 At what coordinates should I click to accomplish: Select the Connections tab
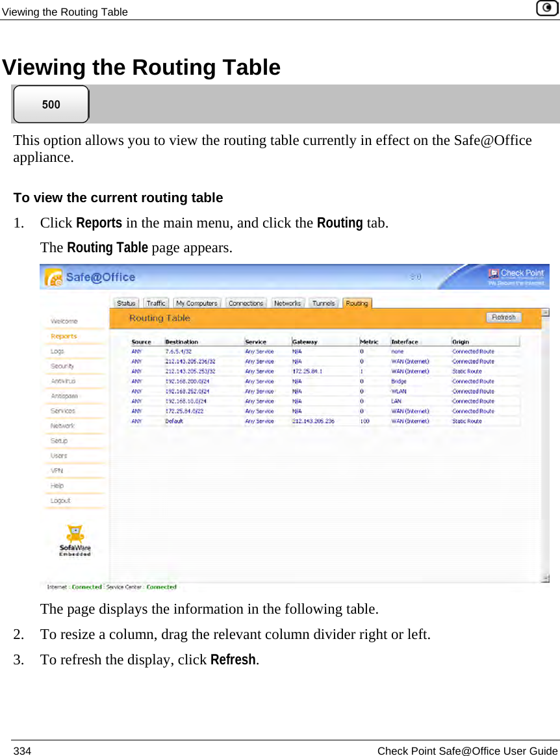click(x=246, y=304)
